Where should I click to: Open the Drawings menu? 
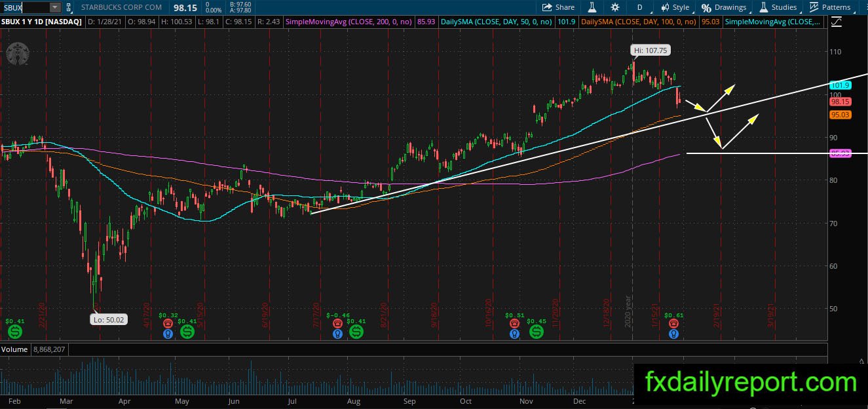(724, 7)
